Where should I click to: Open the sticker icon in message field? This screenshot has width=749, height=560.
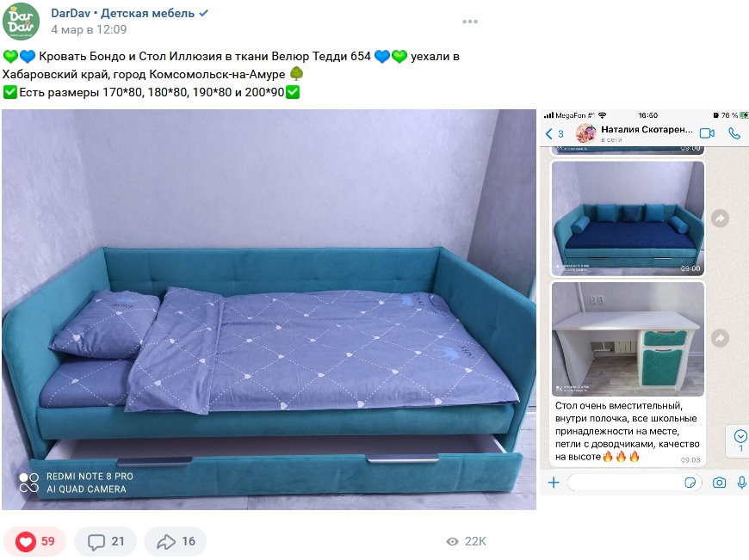point(690,483)
